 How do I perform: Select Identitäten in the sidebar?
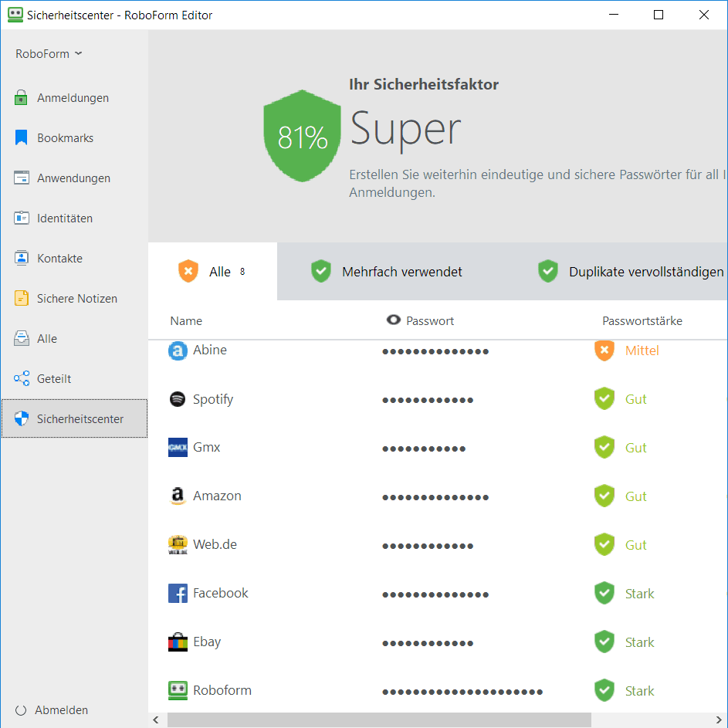74,218
